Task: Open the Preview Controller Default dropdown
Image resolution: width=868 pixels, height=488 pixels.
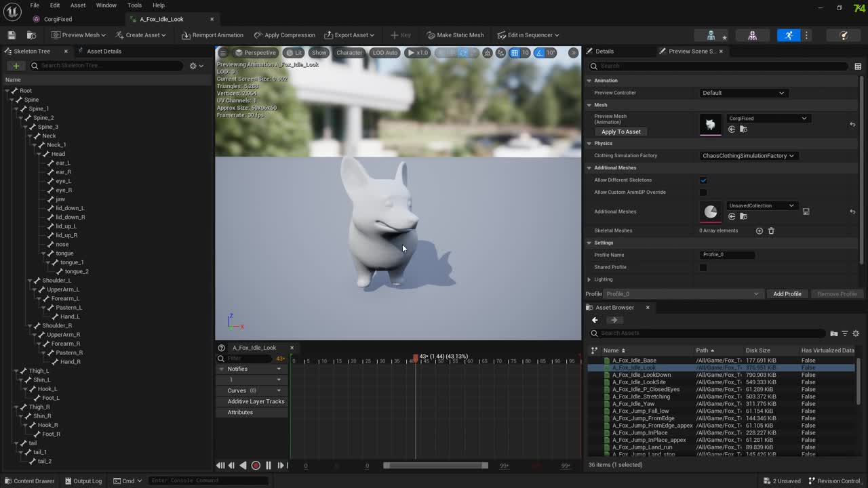Action: (743, 93)
